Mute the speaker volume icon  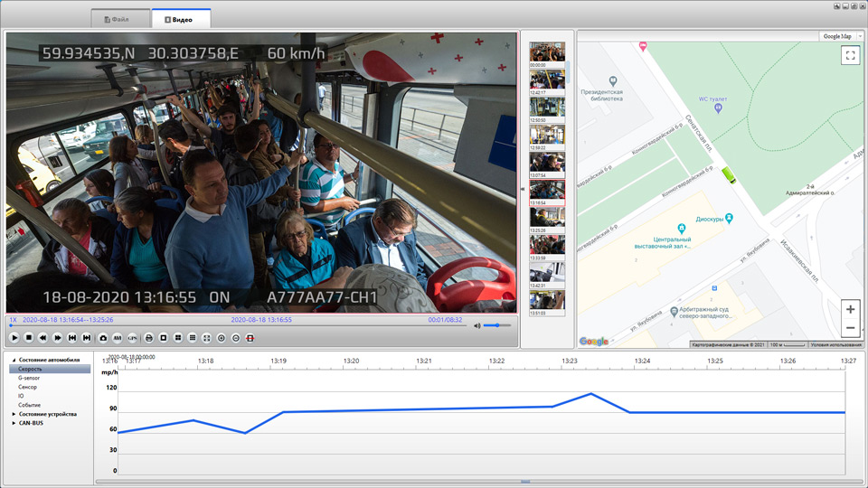pos(477,325)
